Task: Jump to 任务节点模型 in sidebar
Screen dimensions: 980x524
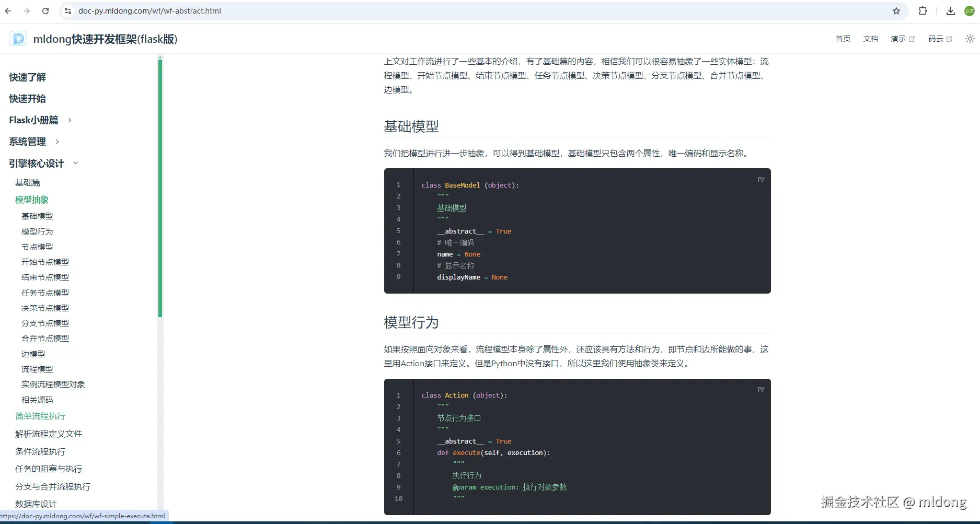Action: [x=45, y=293]
